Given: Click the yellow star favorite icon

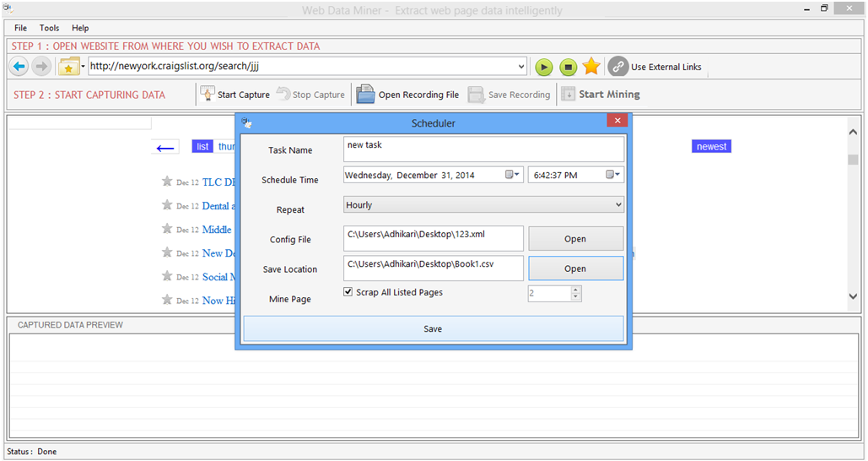Looking at the screenshot, I should click(591, 67).
